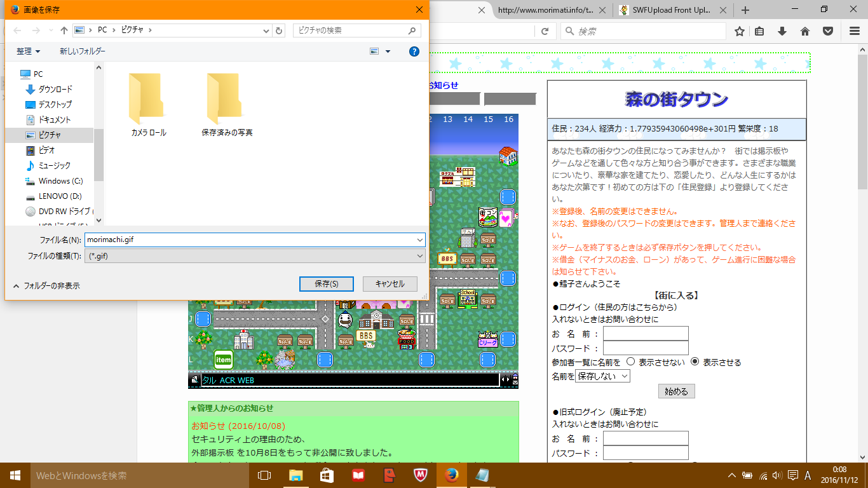The width and height of the screenshot is (868, 488).
Task: Click the Cリーグ building on map
Action: 487,339
